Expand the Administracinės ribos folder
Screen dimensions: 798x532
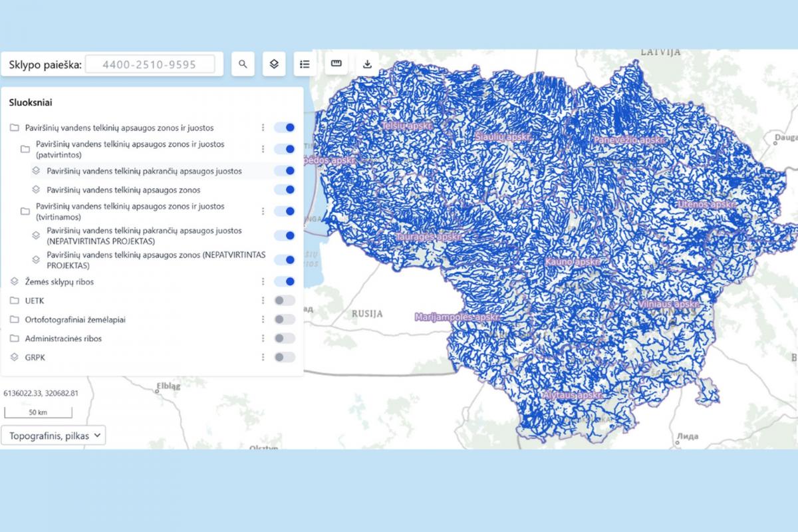pos(15,338)
